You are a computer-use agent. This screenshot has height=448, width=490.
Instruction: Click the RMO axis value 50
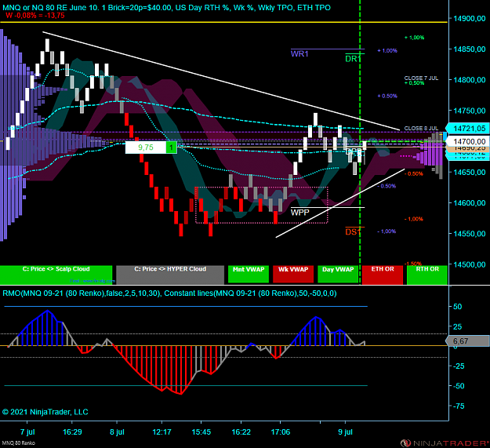pyautogui.click(x=457, y=307)
